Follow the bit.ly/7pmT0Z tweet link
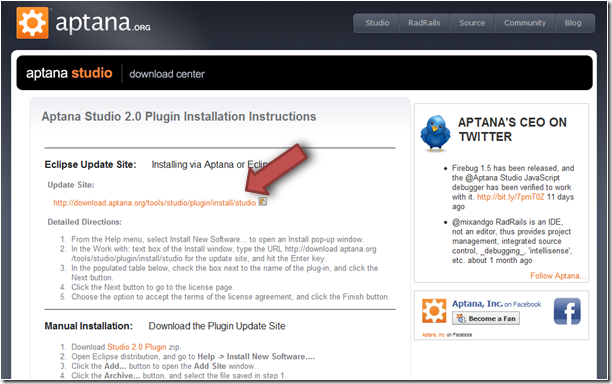The image size is (612, 384). coord(511,197)
